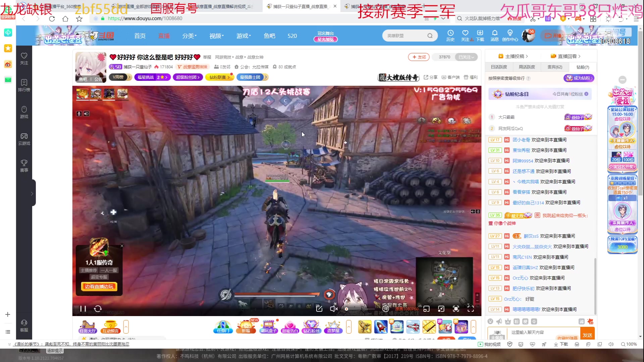The image size is (644, 362).
Task: Open the 祈福 gift with NEW badge
Action: coord(246,327)
